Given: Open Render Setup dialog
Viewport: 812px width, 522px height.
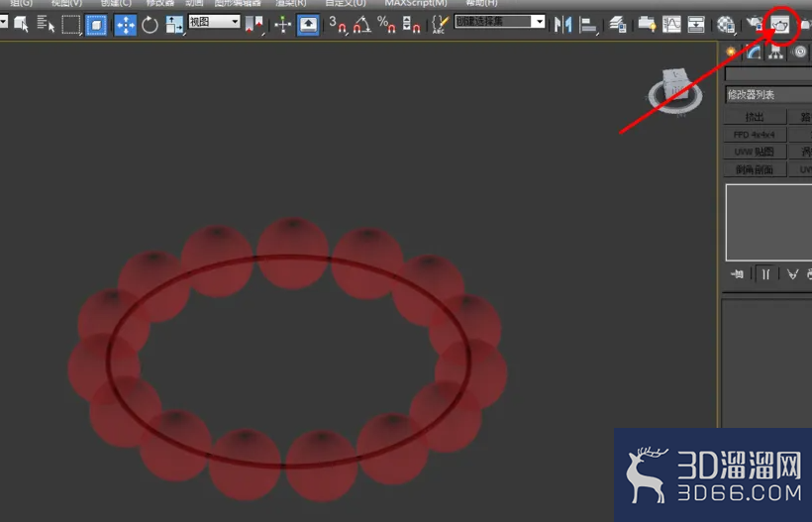Looking at the screenshot, I should [x=755, y=25].
